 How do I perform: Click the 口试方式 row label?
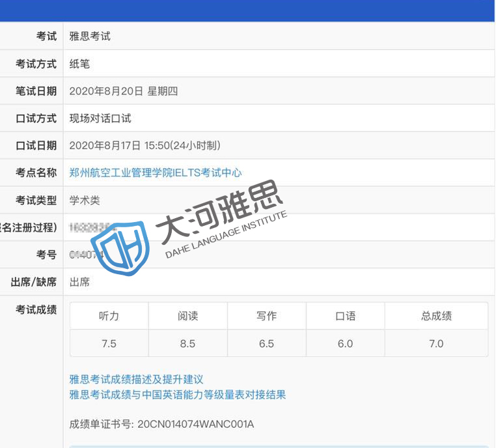[x=36, y=119]
